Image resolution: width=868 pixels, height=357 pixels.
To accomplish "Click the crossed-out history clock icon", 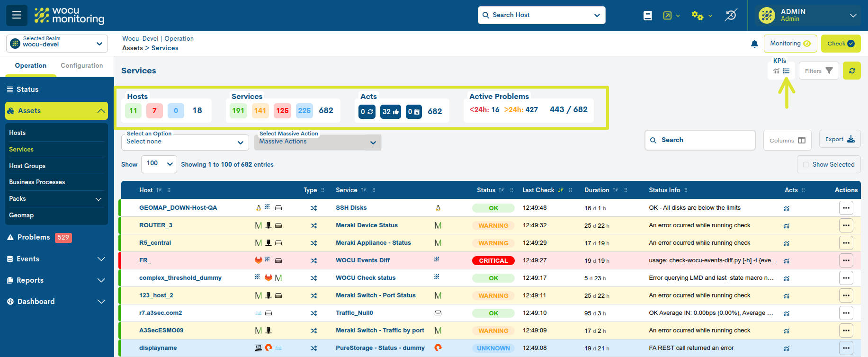I will pyautogui.click(x=731, y=15).
